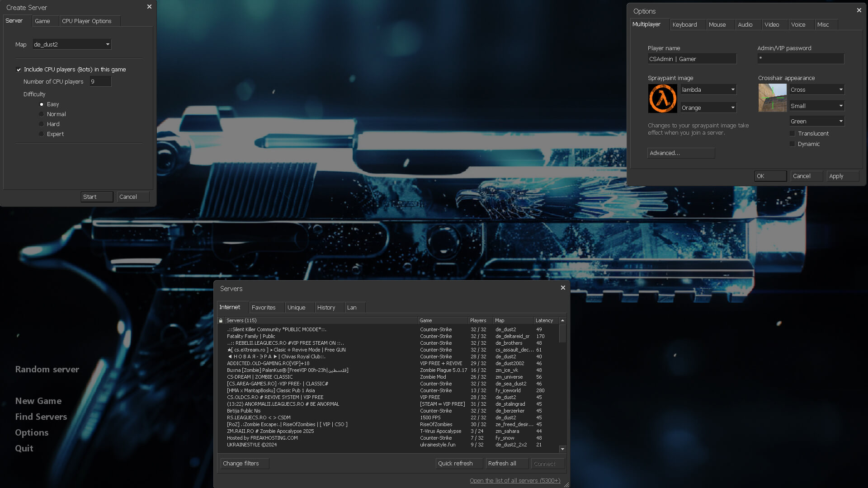Open the History tab in Servers
Viewport: 868px width, 488px height.
[x=329, y=307]
